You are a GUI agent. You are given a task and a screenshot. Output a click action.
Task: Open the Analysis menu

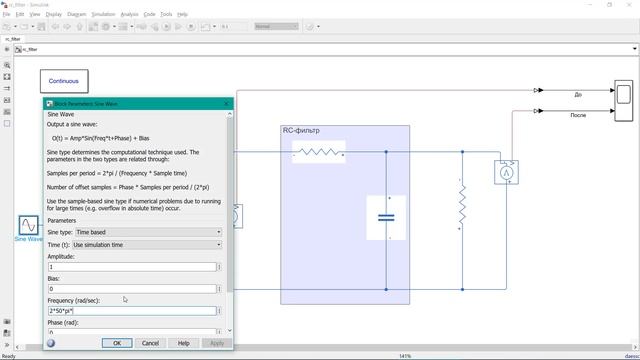129,14
